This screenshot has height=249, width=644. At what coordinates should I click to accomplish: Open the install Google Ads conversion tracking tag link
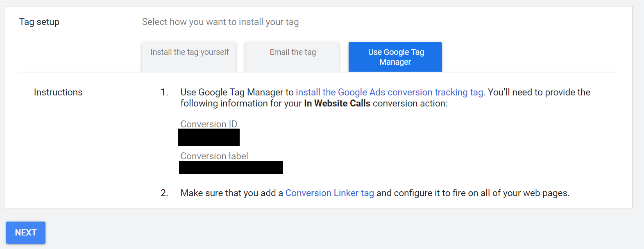coord(389,93)
